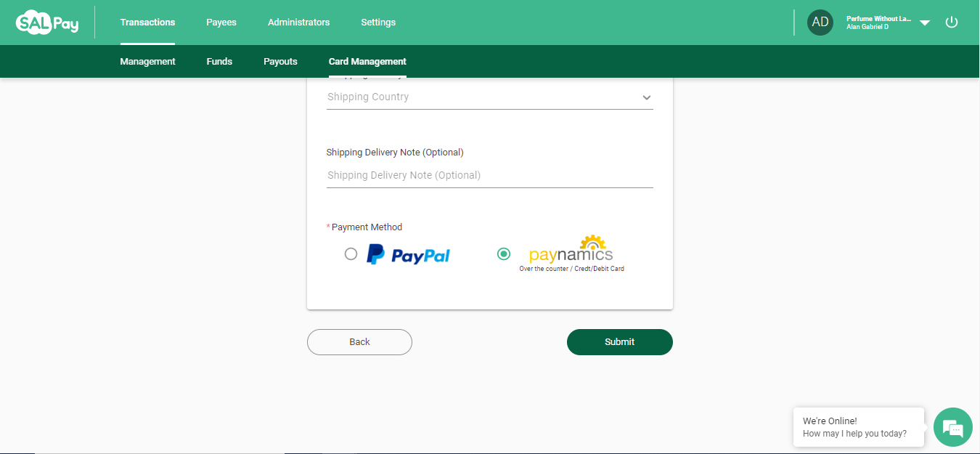Switch to the Funds tab
The height and width of the screenshot is (454, 980).
coord(219,62)
